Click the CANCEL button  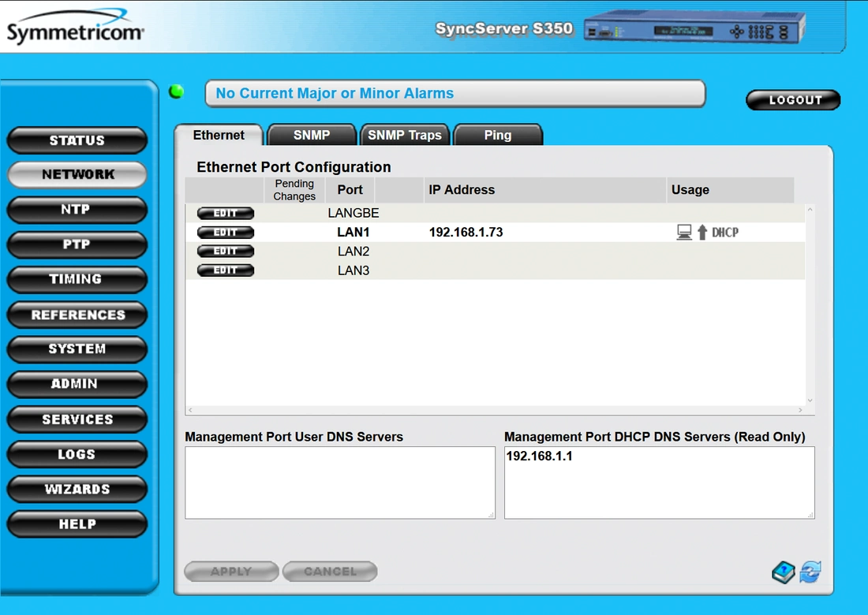tap(330, 572)
